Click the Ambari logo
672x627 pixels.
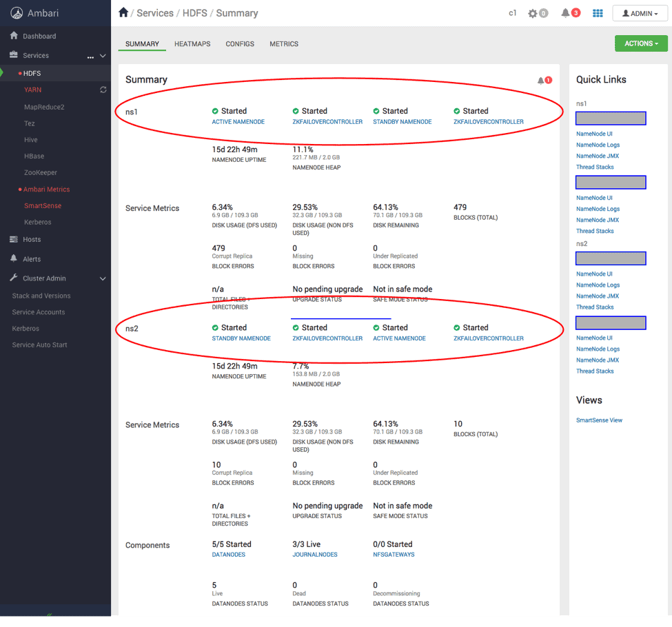tap(17, 13)
